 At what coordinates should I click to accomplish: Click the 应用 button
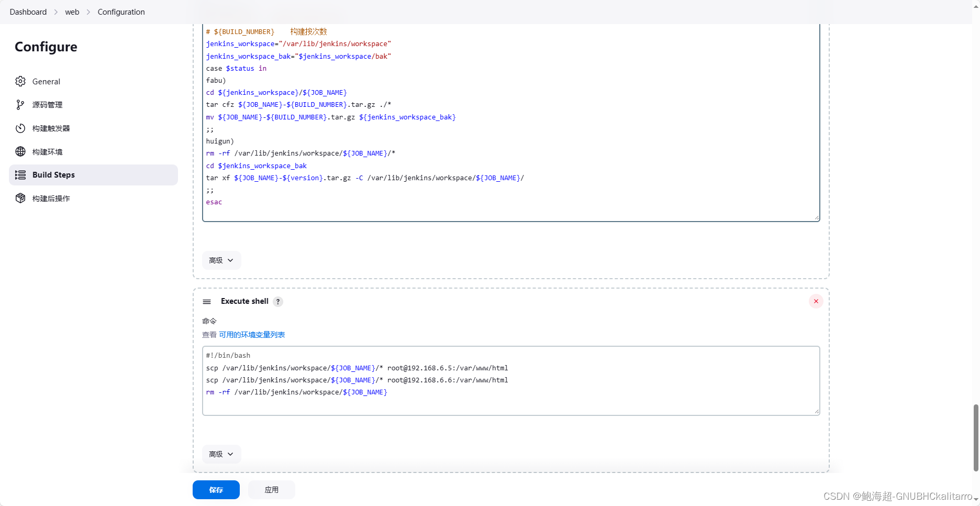coord(272,490)
